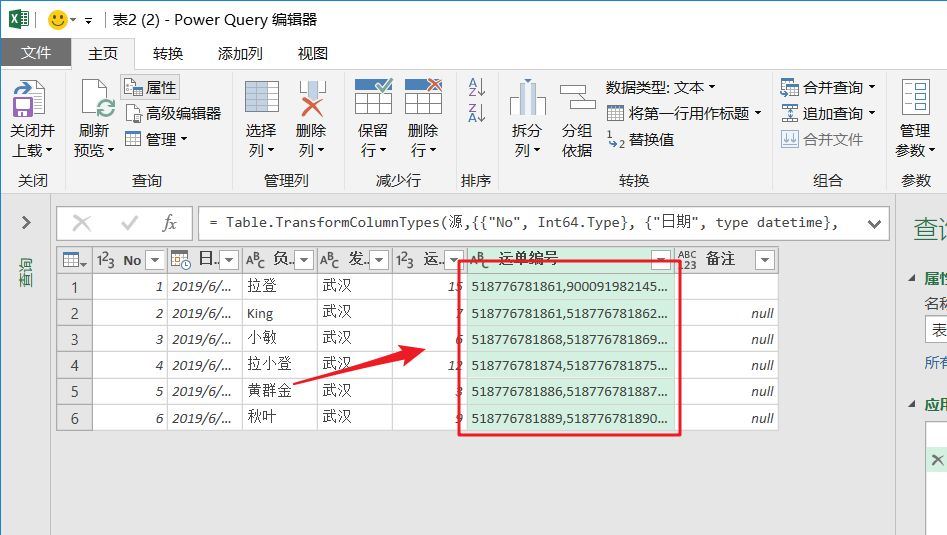The image size is (947, 535).
Task: Click the Refresh Preview icon
Action: [97, 98]
